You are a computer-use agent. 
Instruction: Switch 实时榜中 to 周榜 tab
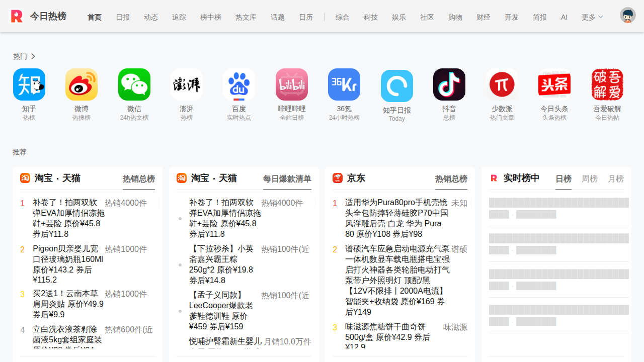tap(590, 179)
